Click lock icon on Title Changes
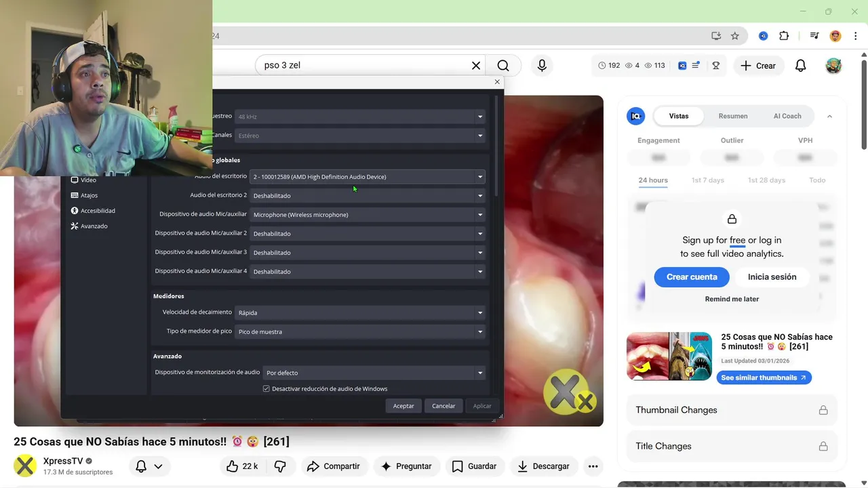Viewport: 868px width, 488px height. pyautogui.click(x=823, y=446)
